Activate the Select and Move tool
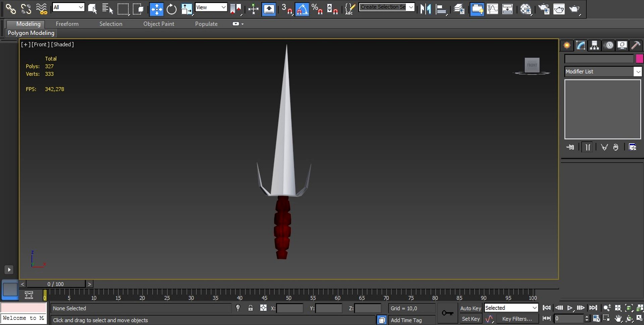Screen dimensions: 644x325 pyautogui.click(x=156, y=9)
